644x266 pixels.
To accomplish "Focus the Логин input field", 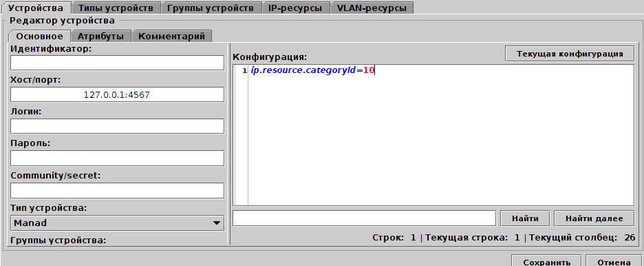I will pyautogui.click(x=118, y=126).
